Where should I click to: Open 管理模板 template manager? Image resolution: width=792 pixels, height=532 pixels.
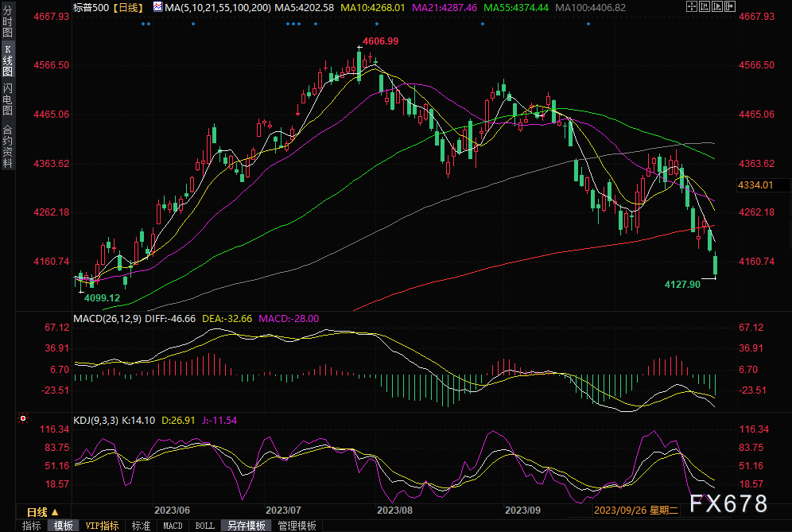coord(297,526)
